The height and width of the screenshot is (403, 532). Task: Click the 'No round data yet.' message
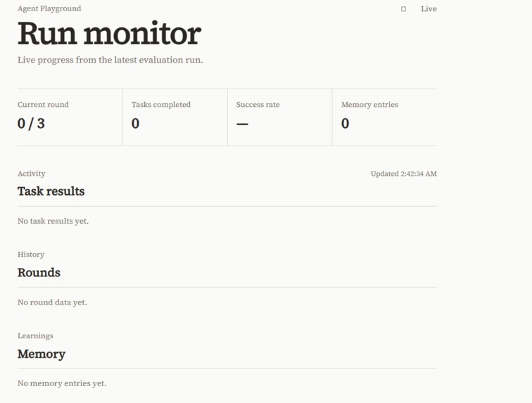pos(52,302)
